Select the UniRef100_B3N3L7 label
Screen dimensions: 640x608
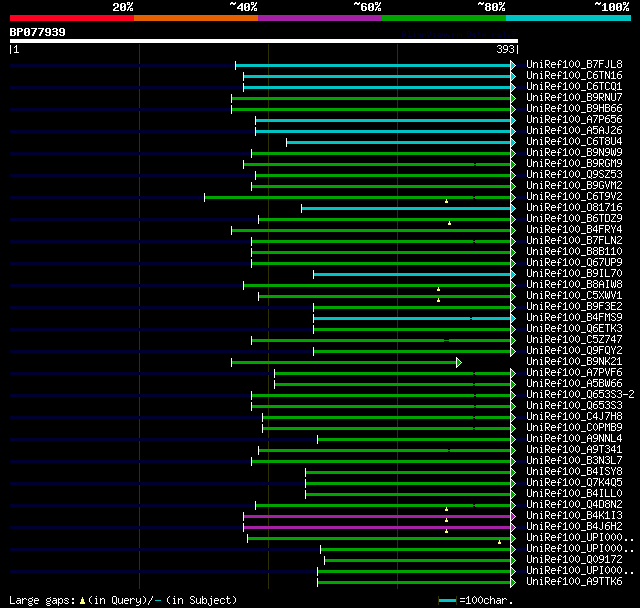click(574, 461)
